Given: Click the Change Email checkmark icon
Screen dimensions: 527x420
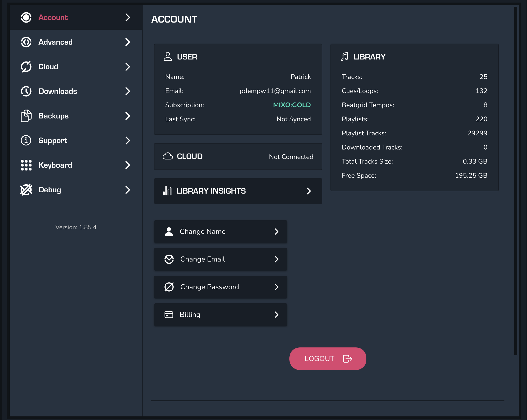Looking at the screenshot, I should click(169, 259).
